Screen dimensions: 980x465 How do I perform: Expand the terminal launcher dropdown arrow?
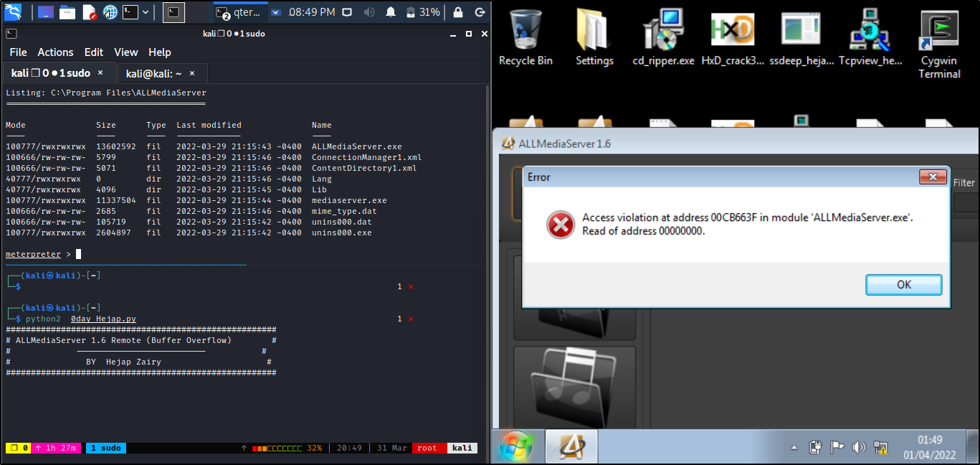point(146,12)
